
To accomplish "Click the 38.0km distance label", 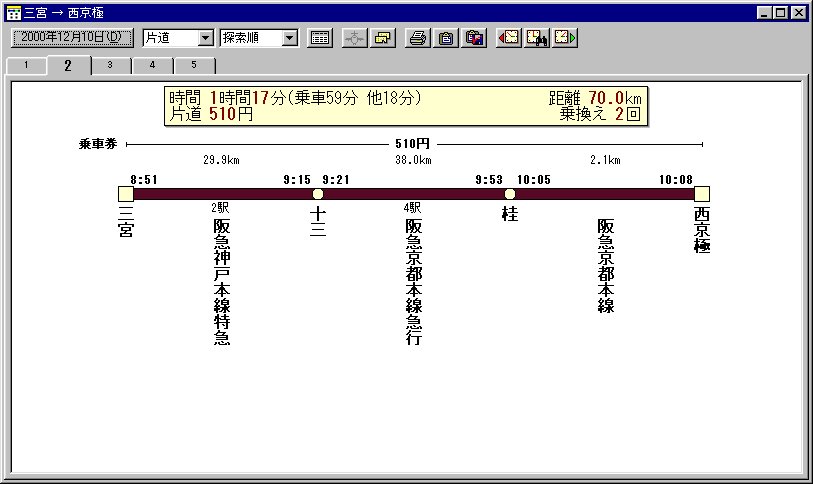I will (413, 160).
